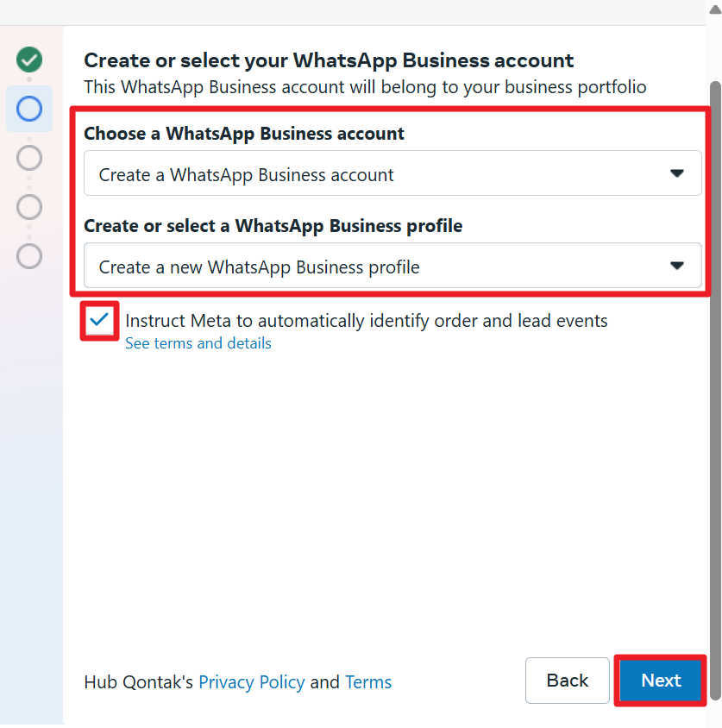Select the current blue step circle

coord(29,109)
